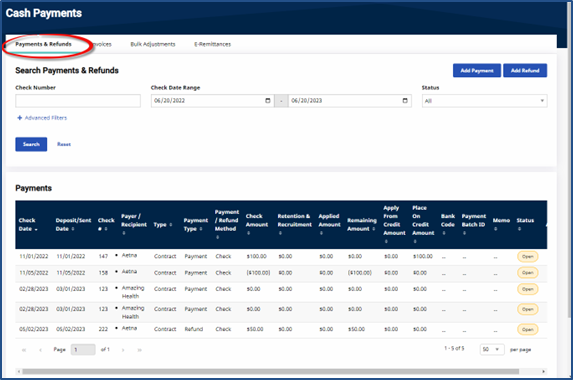573x380 pixels.
Task: Click the Add Refund button
Action: [x=525, y=71]
